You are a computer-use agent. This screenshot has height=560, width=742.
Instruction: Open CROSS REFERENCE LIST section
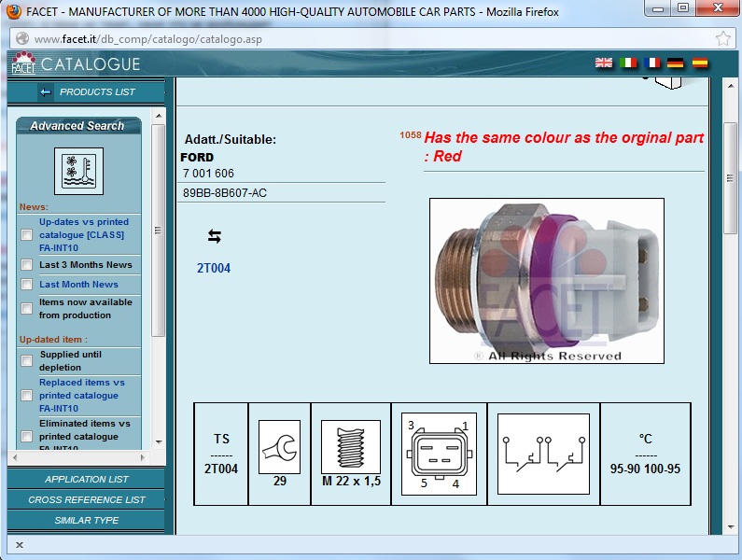pyautogui.click(x=86, y=499)
